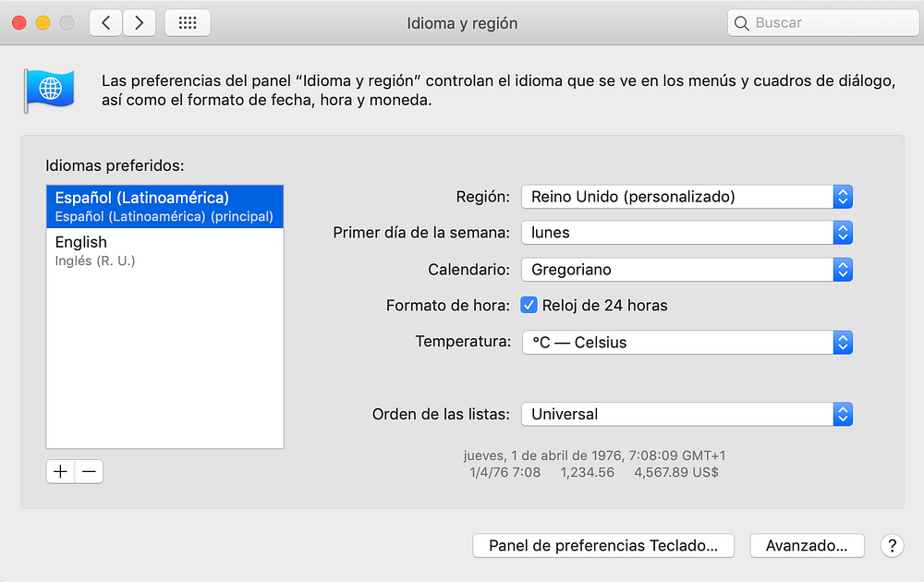Close the window with the red button
The image size is (924, 582).
pos(18,23)
